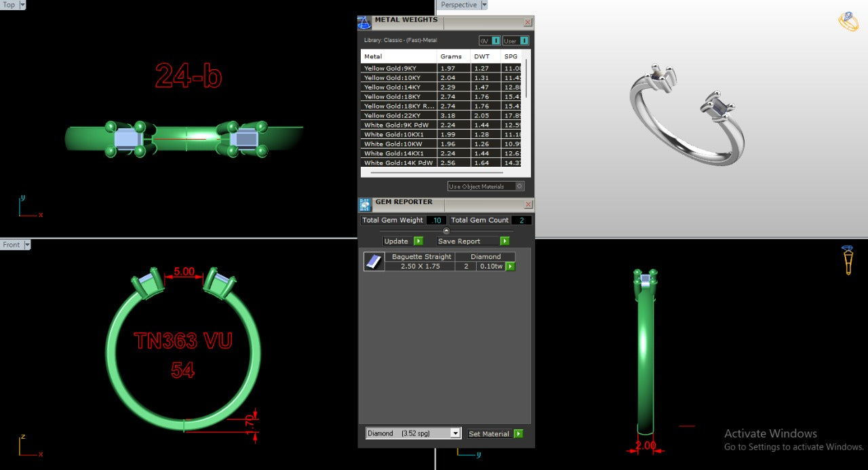Image resolution: width=868 pixels, height=470 pixels.
Task: Toggle the GV switch in Metal Weights
Action: point(490,41)
